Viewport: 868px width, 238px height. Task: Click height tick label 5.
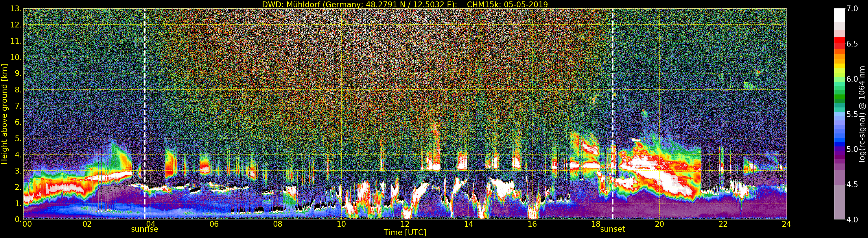click(18, 138)
